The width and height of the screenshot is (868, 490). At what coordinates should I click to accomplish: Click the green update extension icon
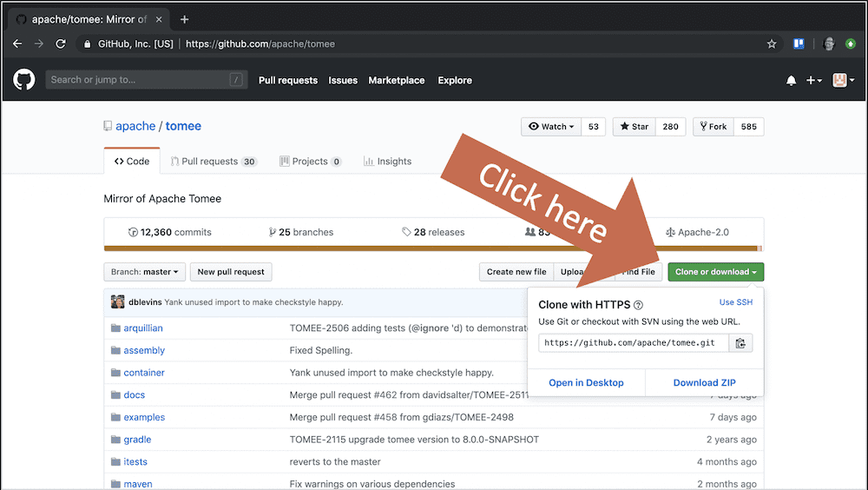851,43
